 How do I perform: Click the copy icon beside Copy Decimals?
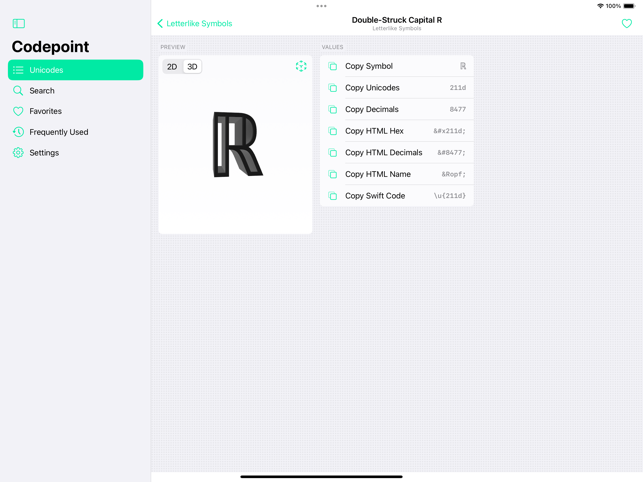333,110
